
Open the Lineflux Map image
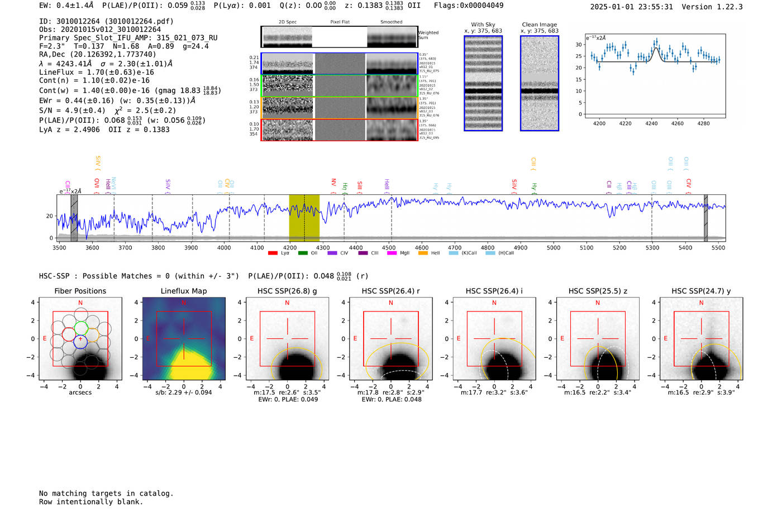click(184, 339)
